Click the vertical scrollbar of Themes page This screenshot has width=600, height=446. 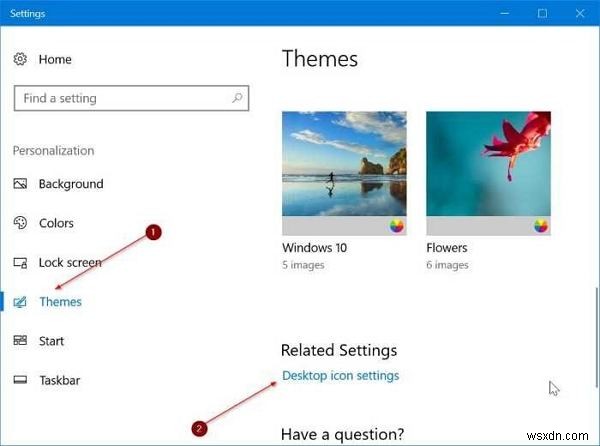point(596,337)
